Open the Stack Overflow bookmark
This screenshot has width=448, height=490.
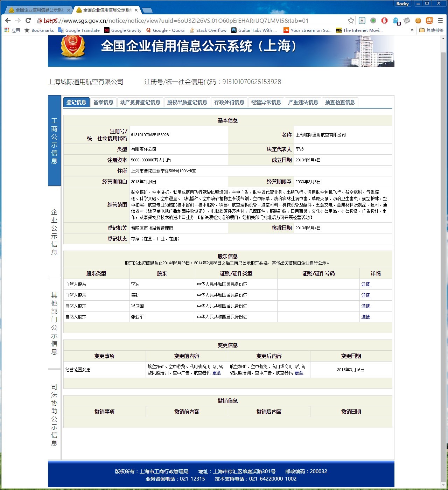(x=208, y=30)
